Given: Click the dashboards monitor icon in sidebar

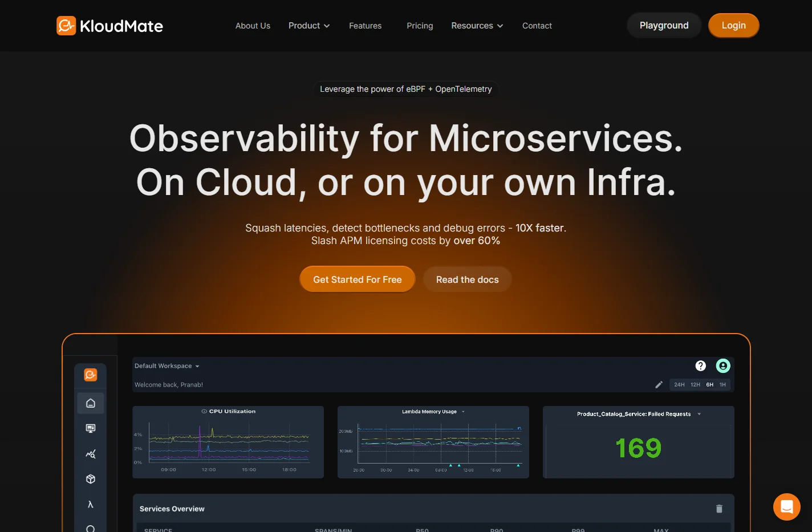Looking at the screenshot, I should [91, 428].
